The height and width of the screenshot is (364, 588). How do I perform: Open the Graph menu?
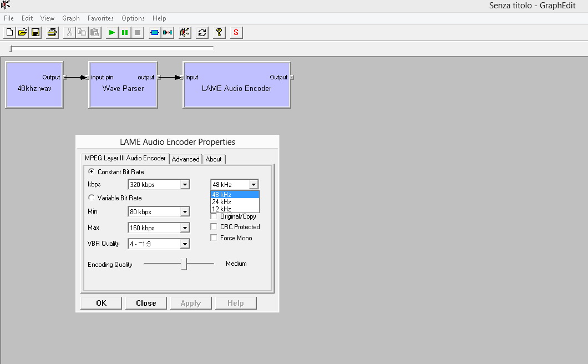point(71,18)
